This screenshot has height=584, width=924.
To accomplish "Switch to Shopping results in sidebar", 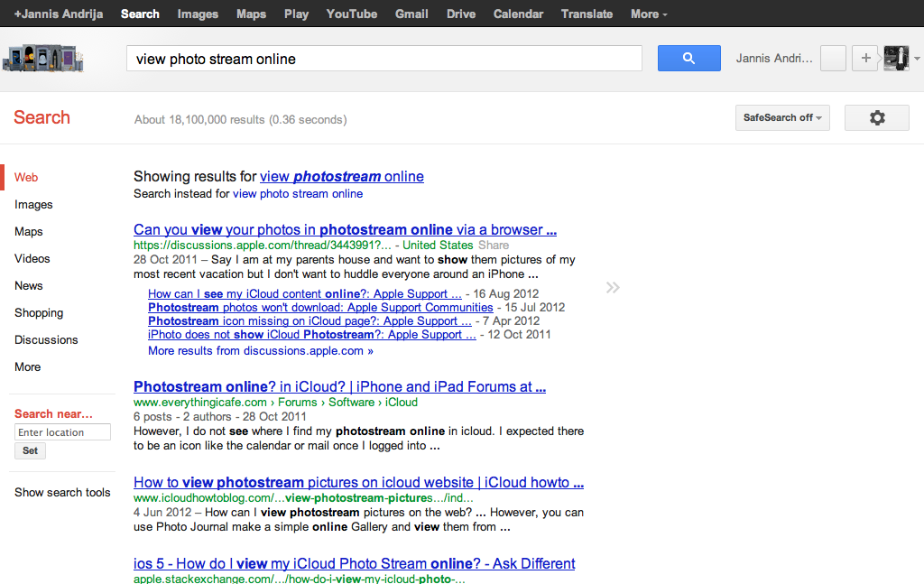I will (39, 313).
